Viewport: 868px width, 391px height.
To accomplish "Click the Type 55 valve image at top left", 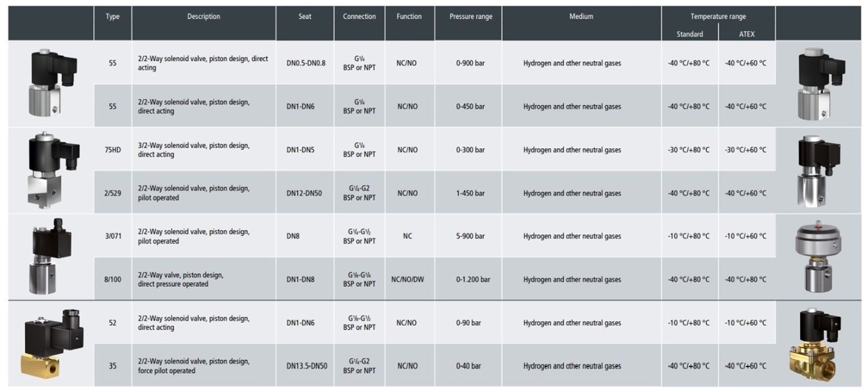I will 51,82.
